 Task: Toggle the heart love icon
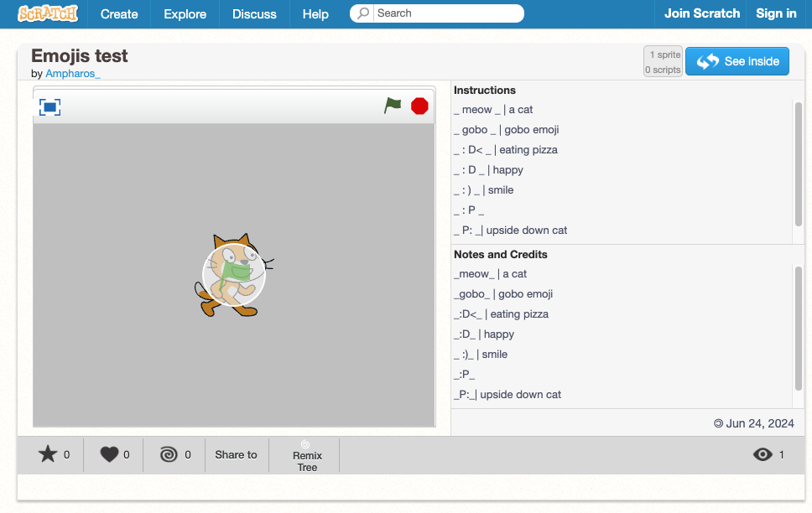click(109, 454)
